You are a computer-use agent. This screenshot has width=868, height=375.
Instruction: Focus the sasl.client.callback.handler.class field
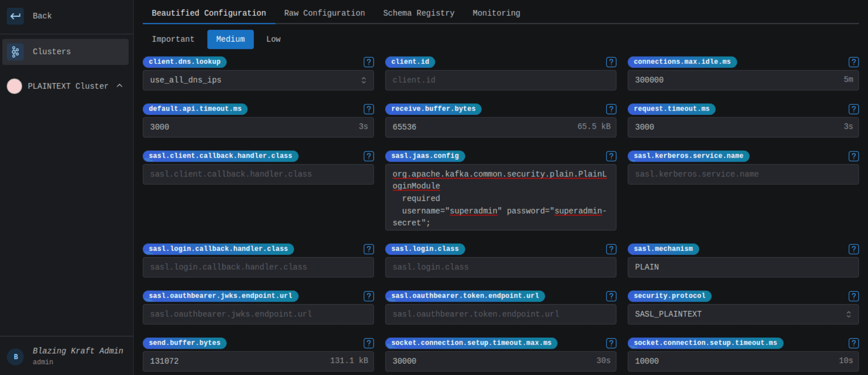[x=258, y=175]
